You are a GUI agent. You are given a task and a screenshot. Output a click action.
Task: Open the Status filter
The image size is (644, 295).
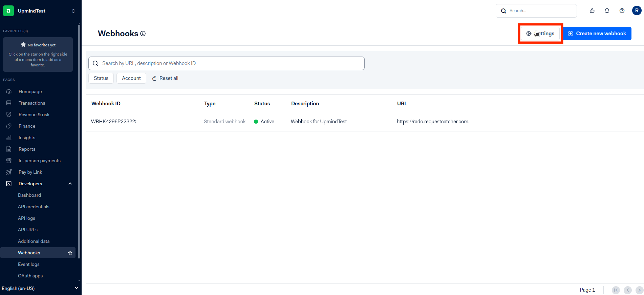[x=101, y=78]
